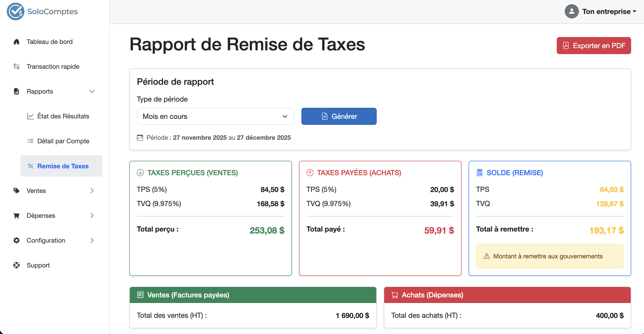Image resolution: width=644 pixels, height=334 pixels.
Task: Click the Support lifebuoy icon
Action: click(x=17, y=265)
